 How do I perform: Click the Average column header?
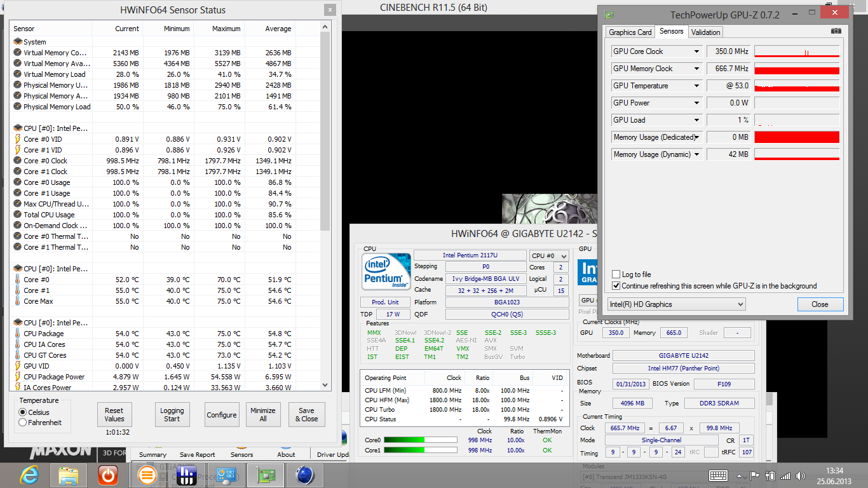(269, 29)
